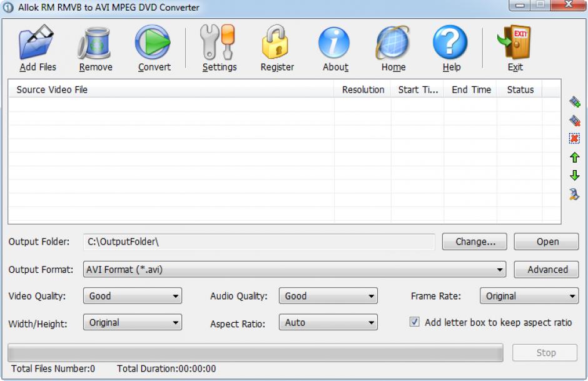Click the Add Files toolbar icon
This screenshot has height=381, width=588.
tap(37, 42)
